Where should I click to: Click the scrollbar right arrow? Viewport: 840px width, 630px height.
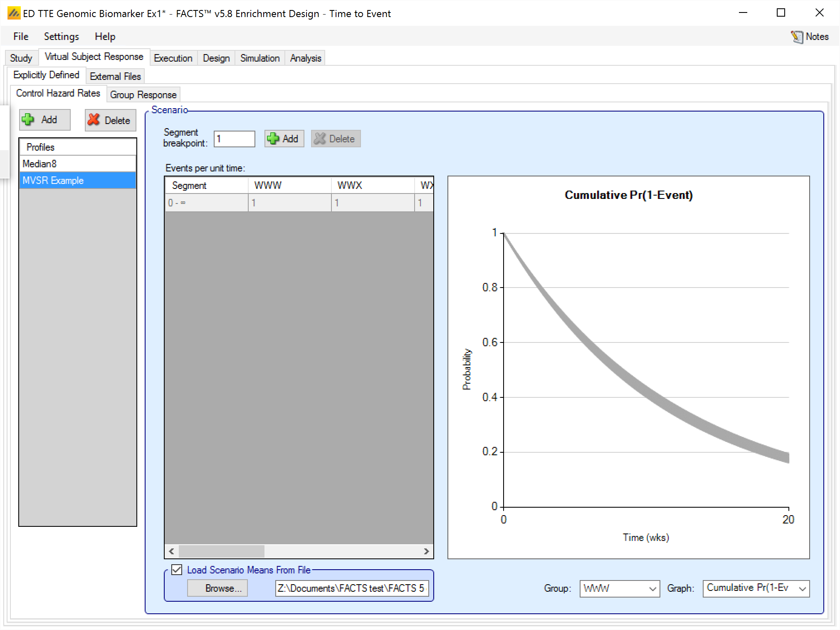pos(426,551)
